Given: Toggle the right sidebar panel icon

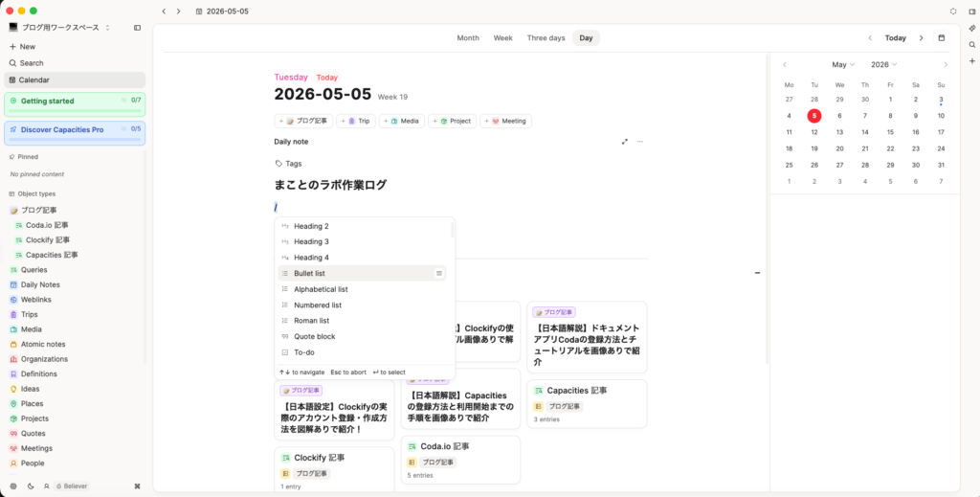Looking at the screenshot, I should pyautogui.click(x=972, y=11).
